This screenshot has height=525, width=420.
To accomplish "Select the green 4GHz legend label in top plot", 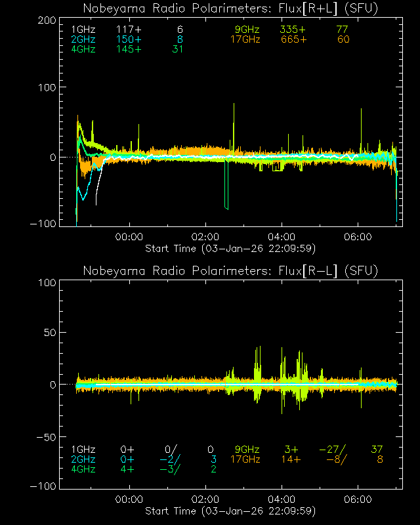I will point(83,51).
